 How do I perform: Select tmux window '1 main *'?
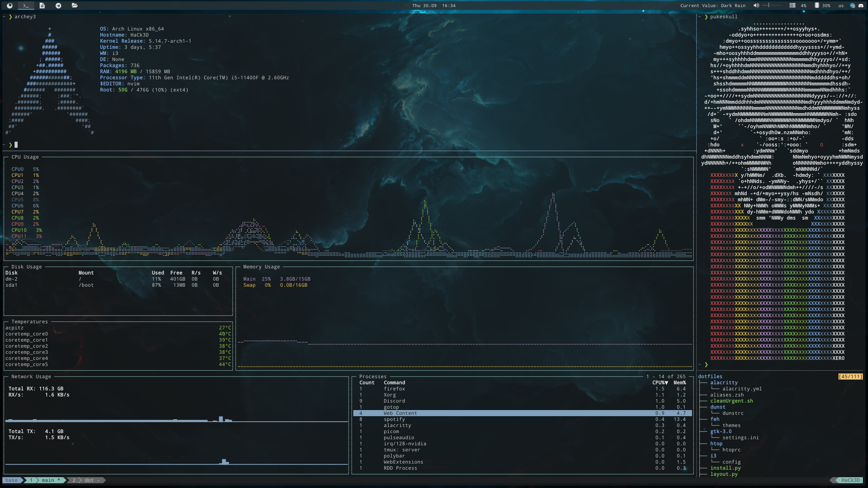coord(45,480)
